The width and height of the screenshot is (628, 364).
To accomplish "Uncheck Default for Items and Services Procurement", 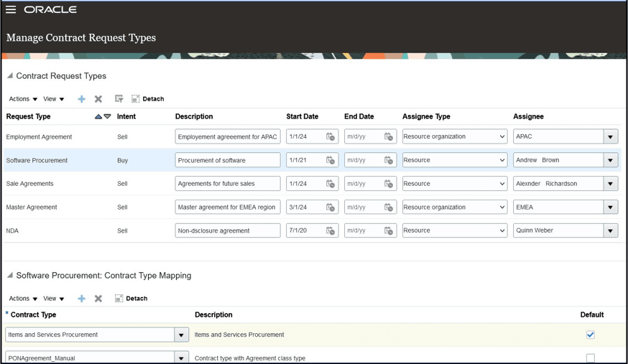I will (591, 335).
